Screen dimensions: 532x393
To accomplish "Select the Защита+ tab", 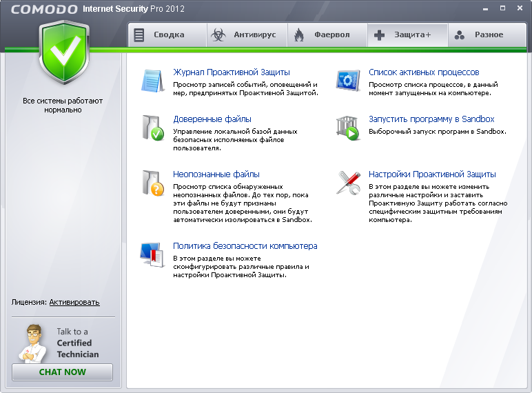I will (407, 34).
